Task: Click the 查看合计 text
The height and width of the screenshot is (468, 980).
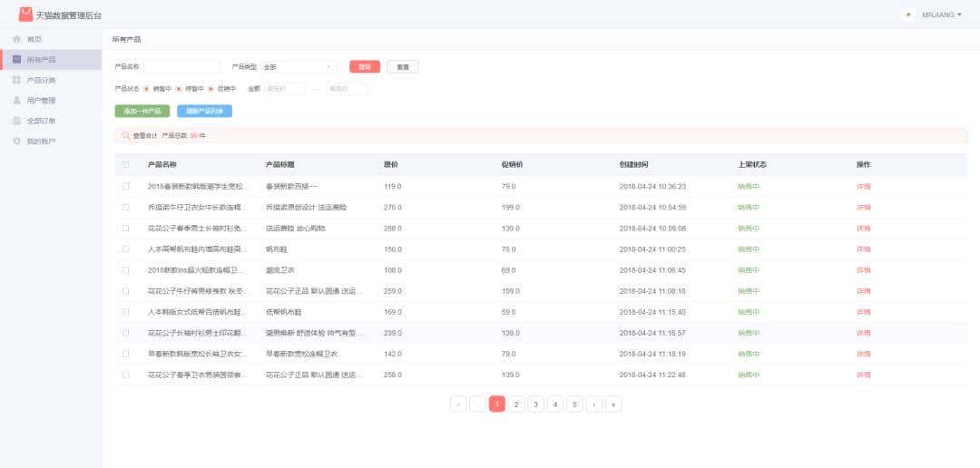Action: click(145, 135)
